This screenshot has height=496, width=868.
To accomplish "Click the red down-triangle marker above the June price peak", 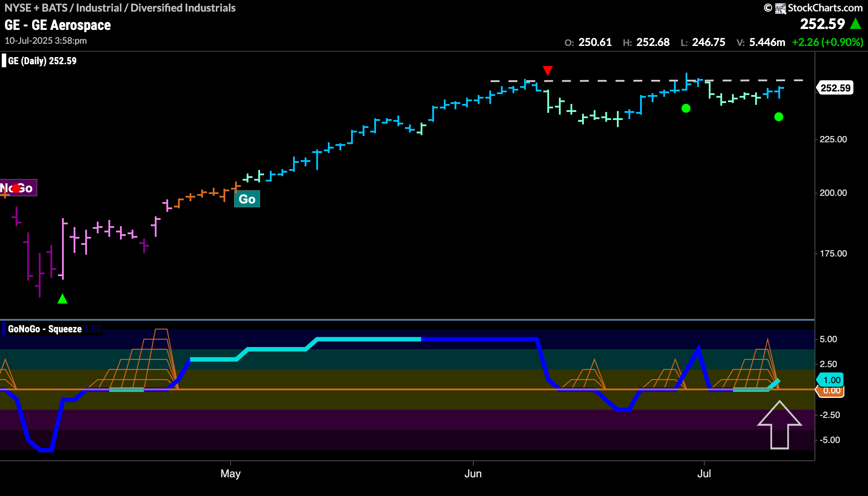I will click(548, 70).
